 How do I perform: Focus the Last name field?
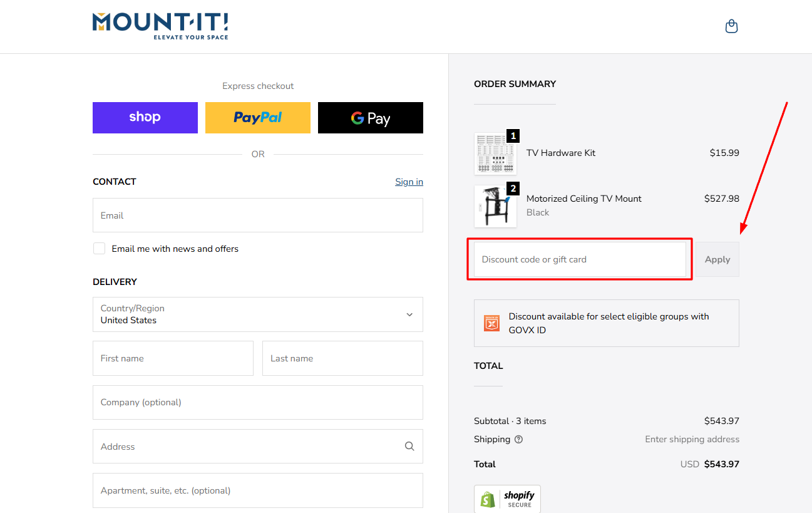[x=342, y=358]
